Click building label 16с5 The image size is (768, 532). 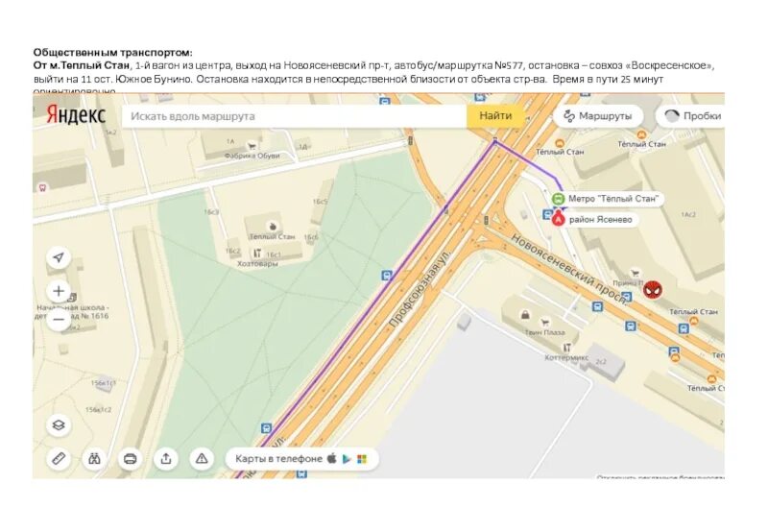(x=320, y=202)
